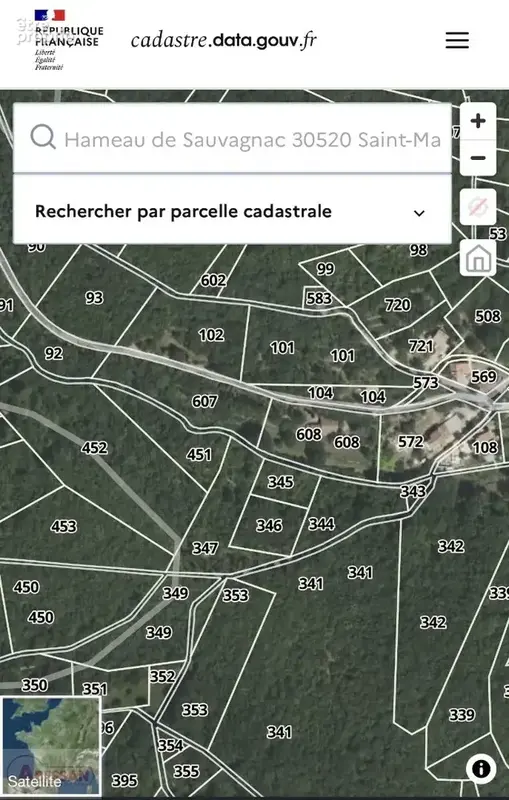The image size is (509, 800).
Task: Select parcel 343 on map
Action: pyautogui.click(x=413, y=491)
